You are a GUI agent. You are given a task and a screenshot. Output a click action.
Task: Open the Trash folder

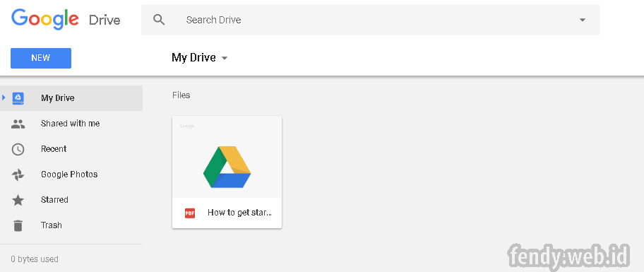pyautogui.click(x=52, y=225)
